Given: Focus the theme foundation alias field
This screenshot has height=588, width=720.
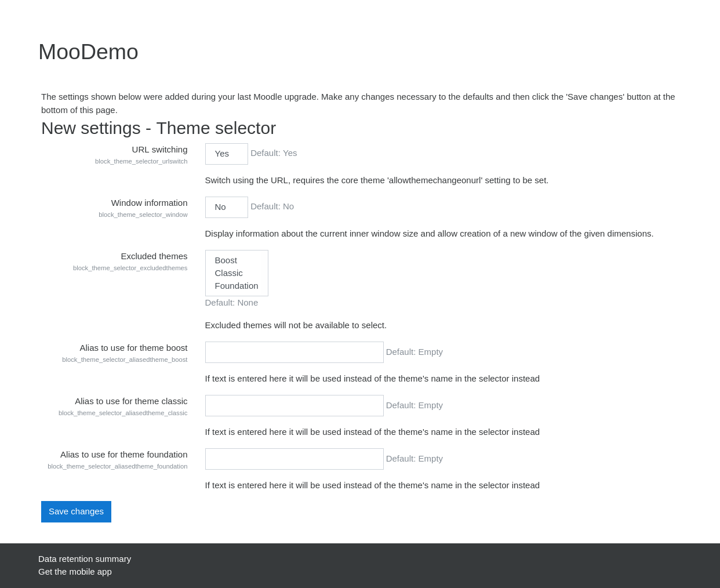Looking at the screenshot, I should 294,459.
